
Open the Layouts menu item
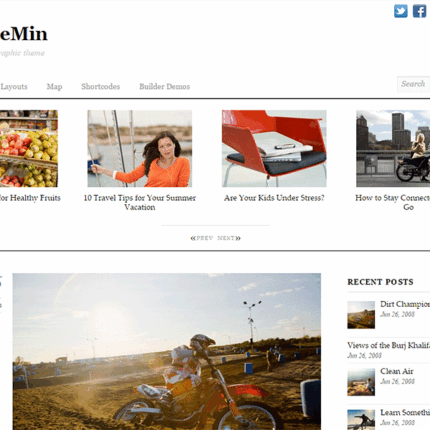(14, 87)
